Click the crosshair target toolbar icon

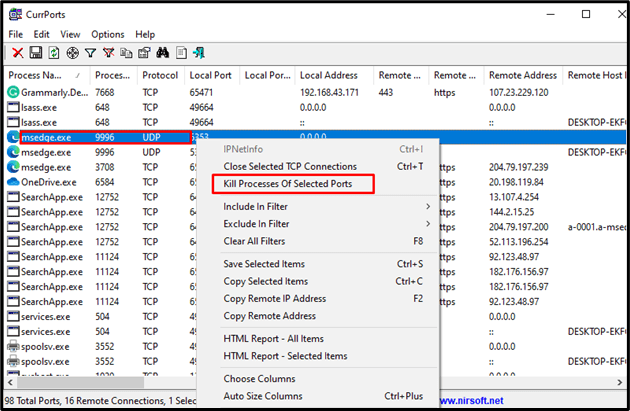tap(72, 53)
